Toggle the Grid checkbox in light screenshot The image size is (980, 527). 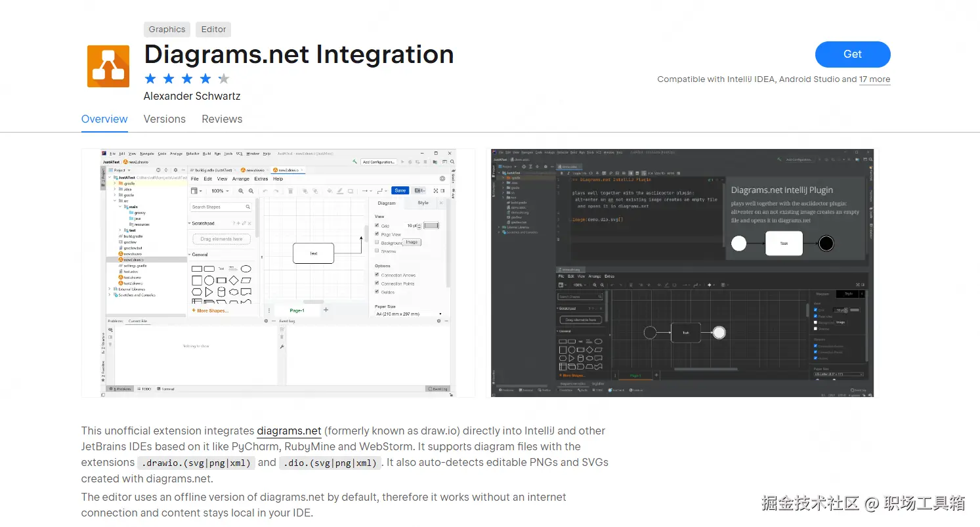coord(377,225)
